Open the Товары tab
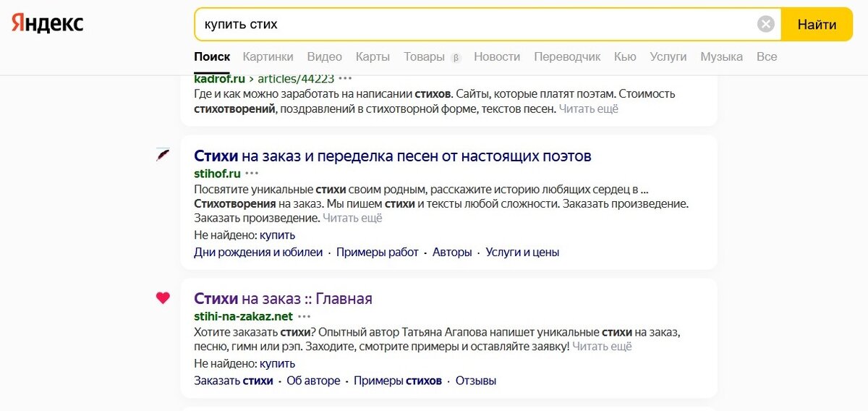Image resolution: width=868 pixels, height=411 pixels. click(x=424, y=56)
